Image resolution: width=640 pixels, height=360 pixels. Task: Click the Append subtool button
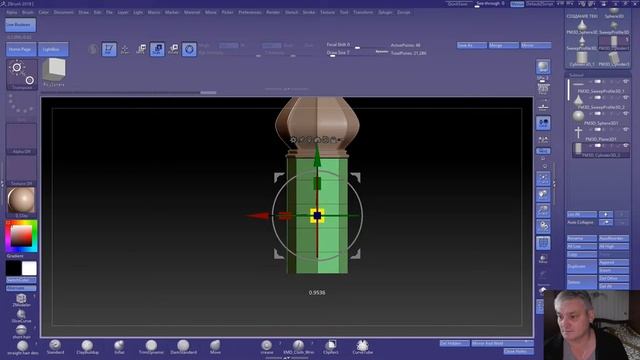pyautogui.click(x=613, y=262)
